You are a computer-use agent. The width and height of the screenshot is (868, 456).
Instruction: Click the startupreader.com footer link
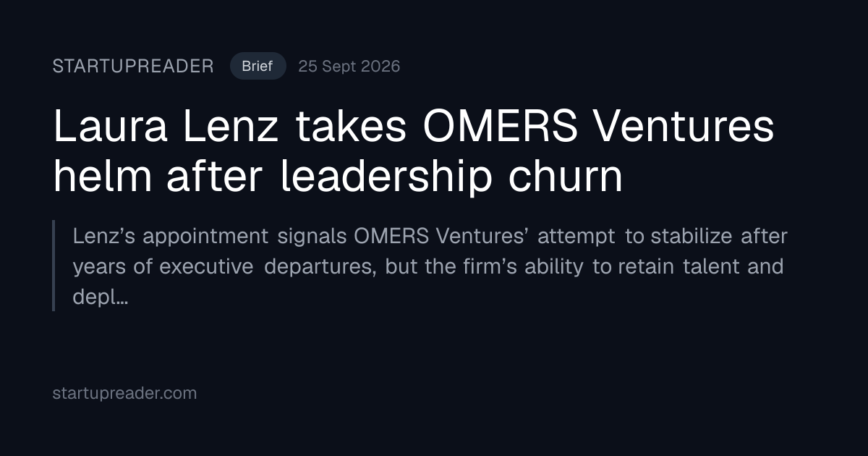(x=124, y=394)
